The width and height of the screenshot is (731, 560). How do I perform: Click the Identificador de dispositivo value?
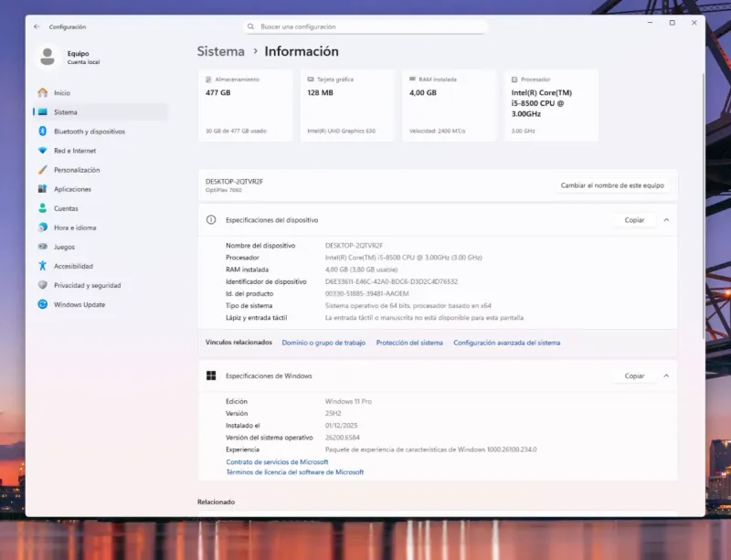(391, 281)
